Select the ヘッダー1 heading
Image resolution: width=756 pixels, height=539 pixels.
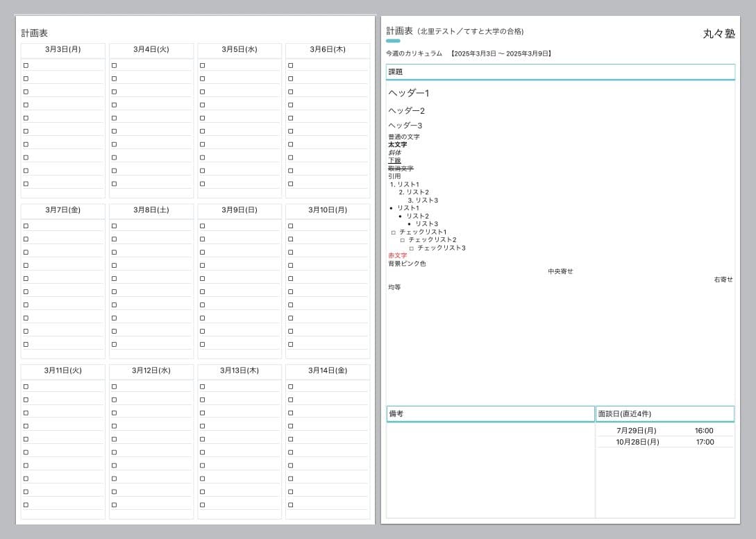coord(409,93)
